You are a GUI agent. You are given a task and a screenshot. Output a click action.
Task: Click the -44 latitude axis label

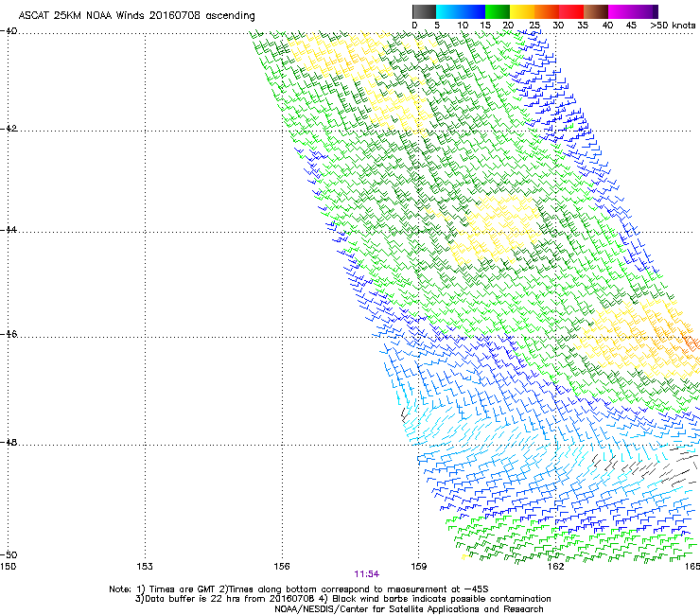9,230
